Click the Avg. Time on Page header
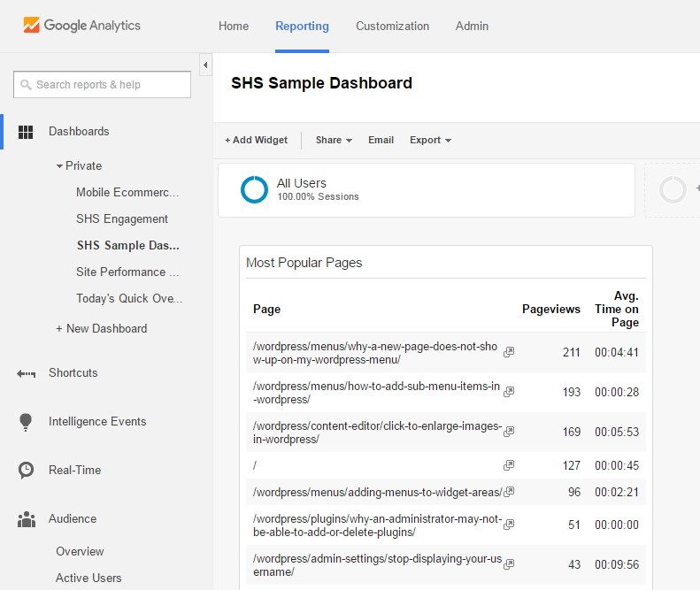700x590 pixels. pyautogui.click(x=617, y=309)
